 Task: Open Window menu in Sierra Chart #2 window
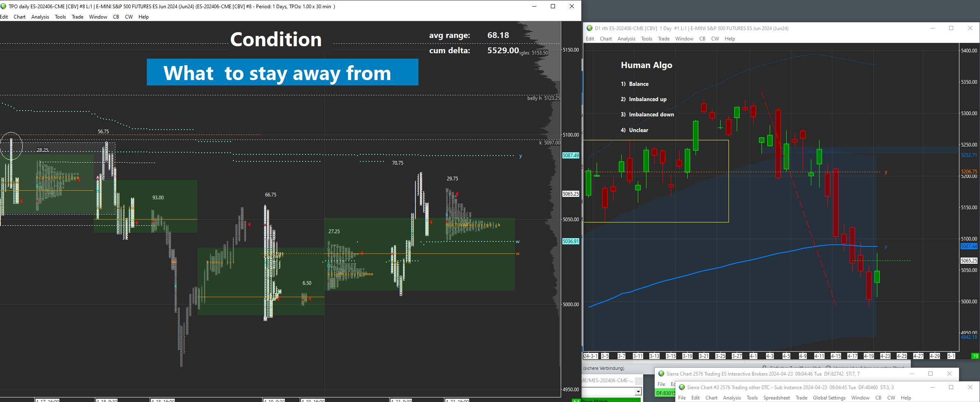click(x=860, y=398)
